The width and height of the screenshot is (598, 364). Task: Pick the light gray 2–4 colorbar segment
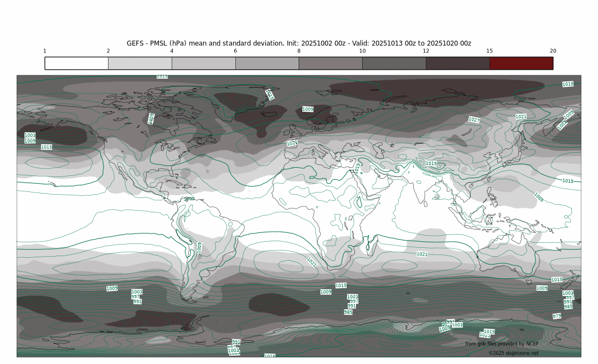pyautogui.click(x=140, y=63)
